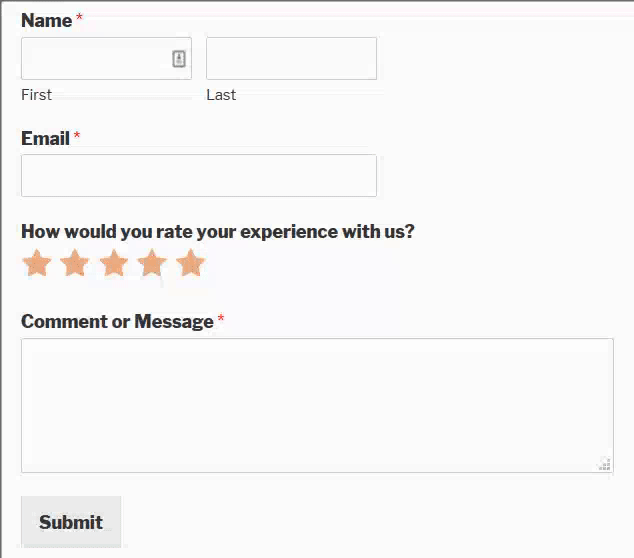
Task: Rate the experience one star
Action: [x=37, y=262]
